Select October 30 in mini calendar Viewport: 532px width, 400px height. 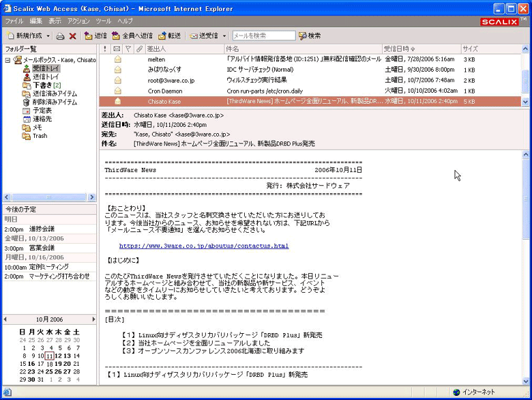click(x=31, y=380)
